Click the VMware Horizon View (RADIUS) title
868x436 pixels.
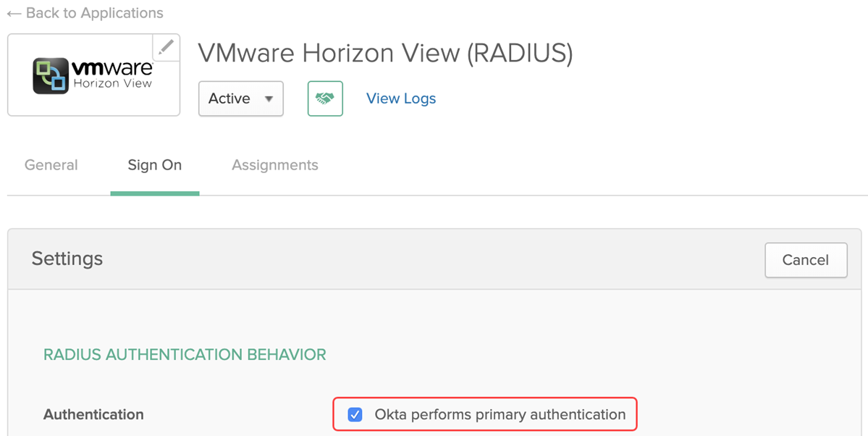point(385,54)
